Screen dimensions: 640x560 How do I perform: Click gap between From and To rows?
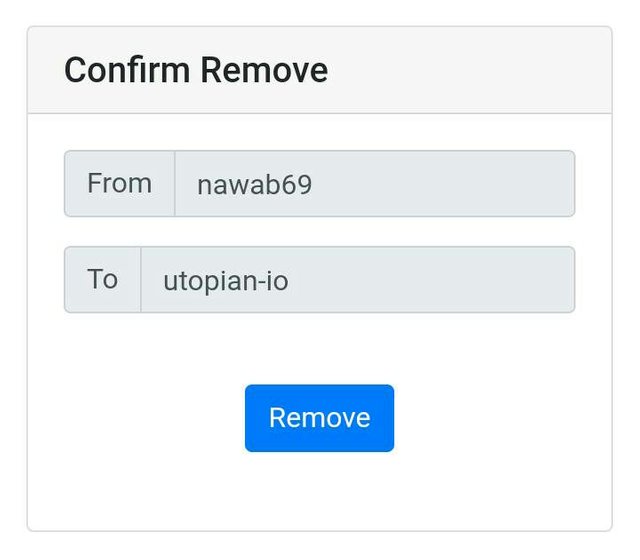point(319,232)
